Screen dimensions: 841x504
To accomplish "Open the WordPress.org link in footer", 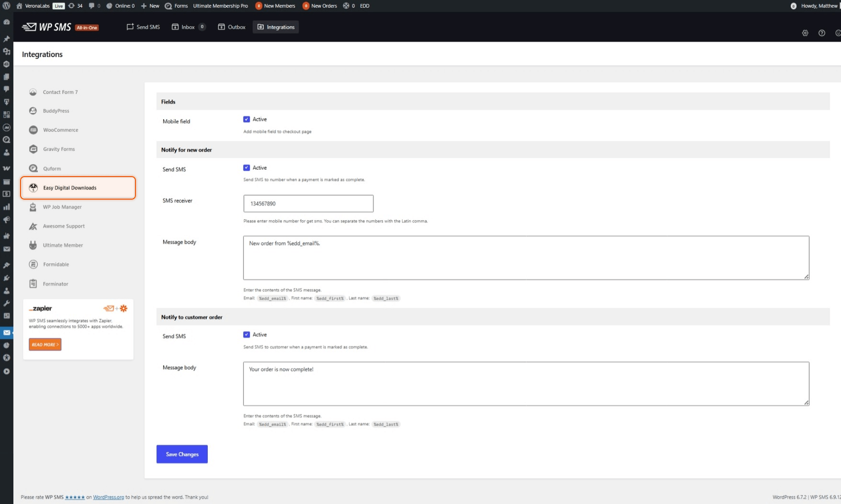I will [x=108, y=497].
